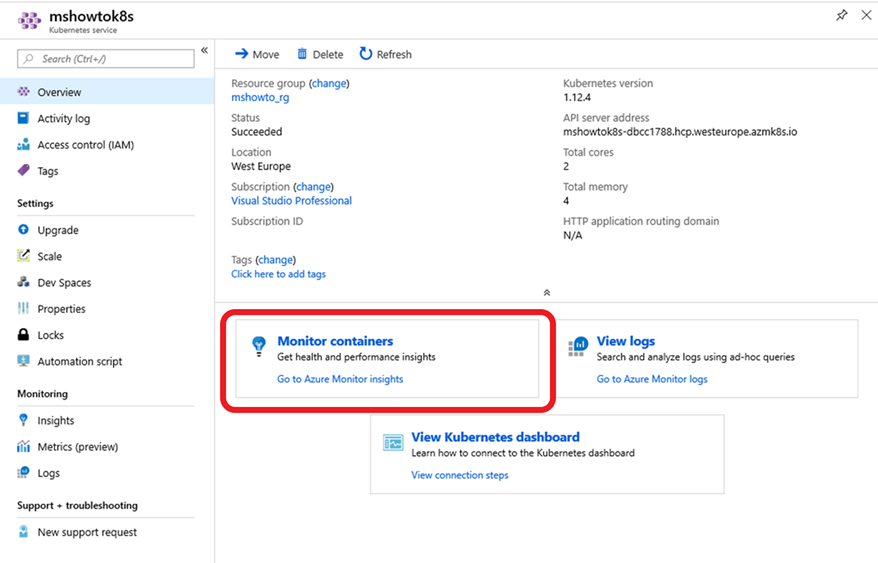878x563 pixels.
Task: Select Kubernetes version value 1.12.4
Action: tap(577, 97)
